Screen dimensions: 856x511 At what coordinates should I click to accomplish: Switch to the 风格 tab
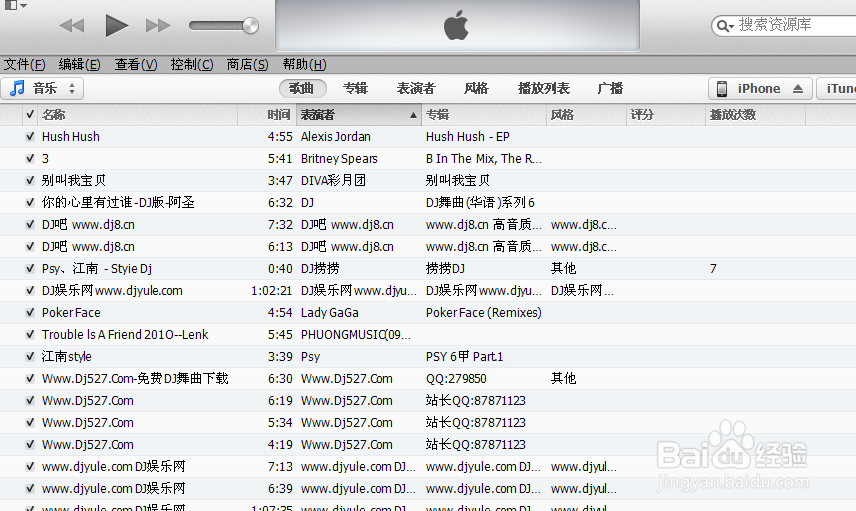(x=476, y=88)
